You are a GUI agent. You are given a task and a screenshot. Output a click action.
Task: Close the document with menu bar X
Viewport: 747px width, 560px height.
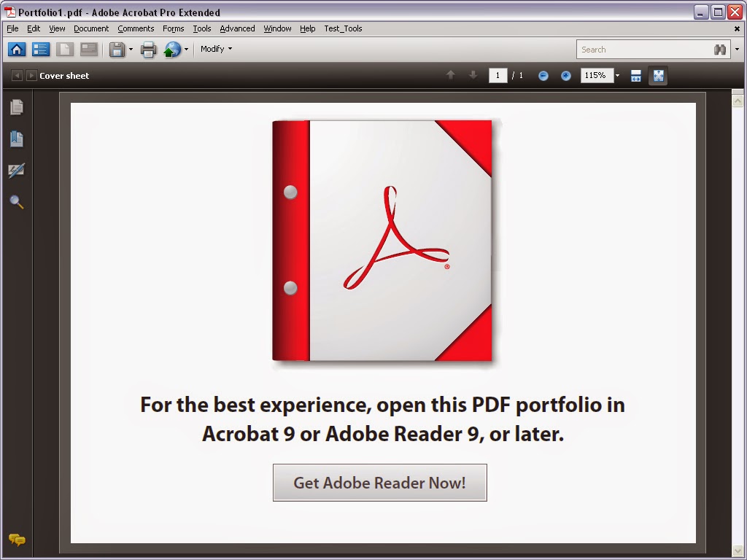pos(737,28)
